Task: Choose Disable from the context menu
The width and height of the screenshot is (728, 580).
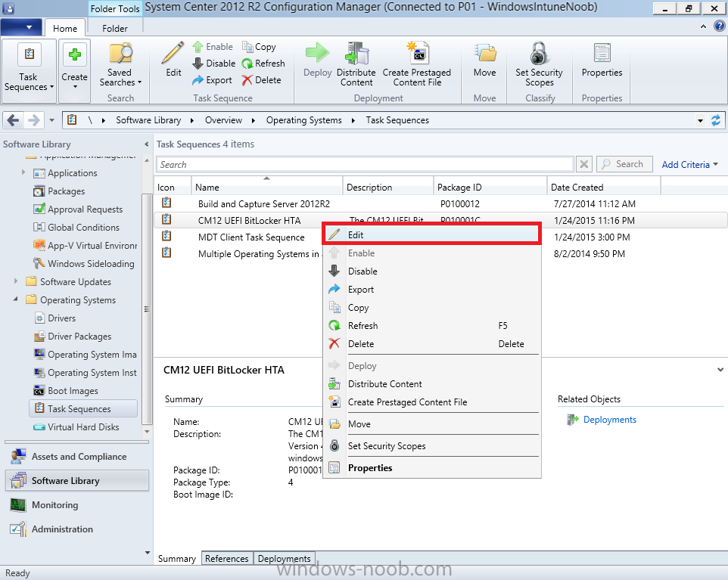Action: [x=432, y=271]
